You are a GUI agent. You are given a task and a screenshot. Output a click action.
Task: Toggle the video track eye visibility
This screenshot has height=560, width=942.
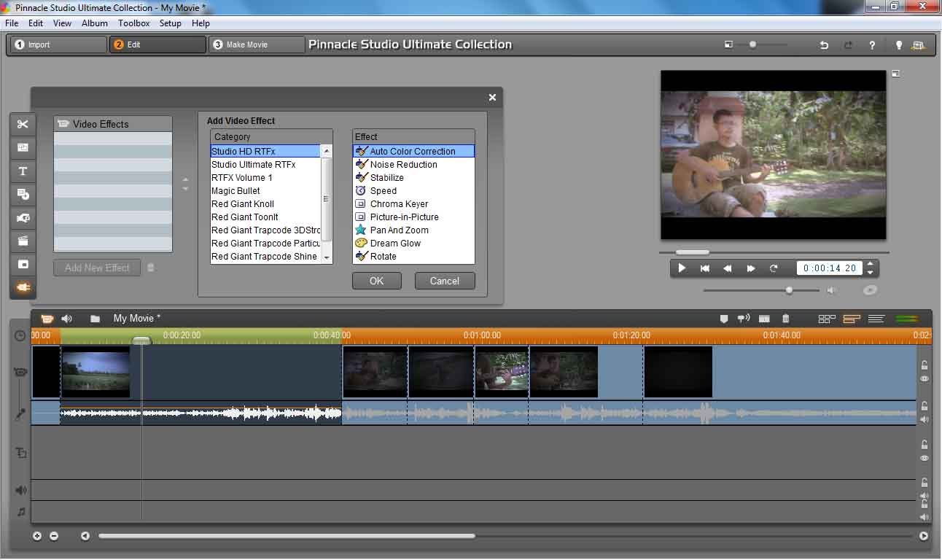click(x=925, y=379)
